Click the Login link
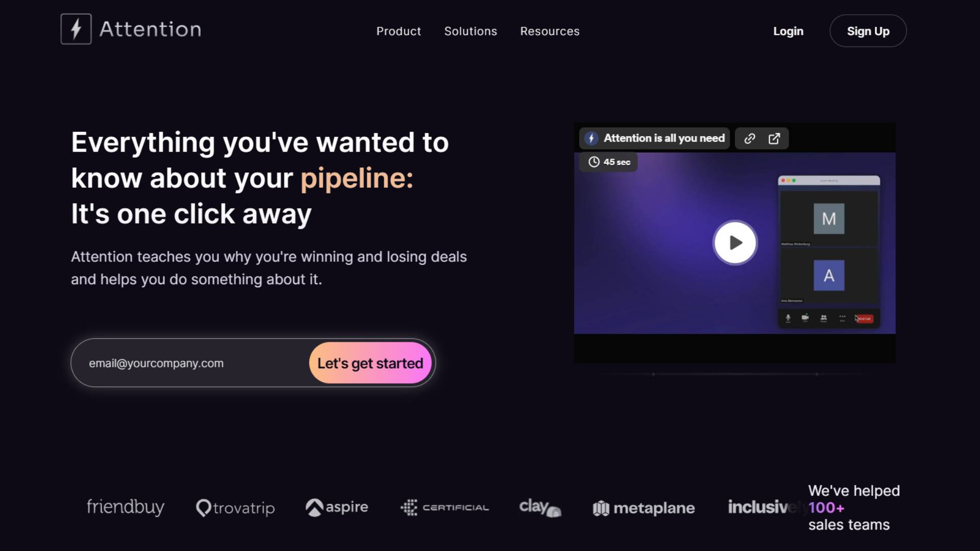Screen dimensions: 980x551 click(788, 31)
